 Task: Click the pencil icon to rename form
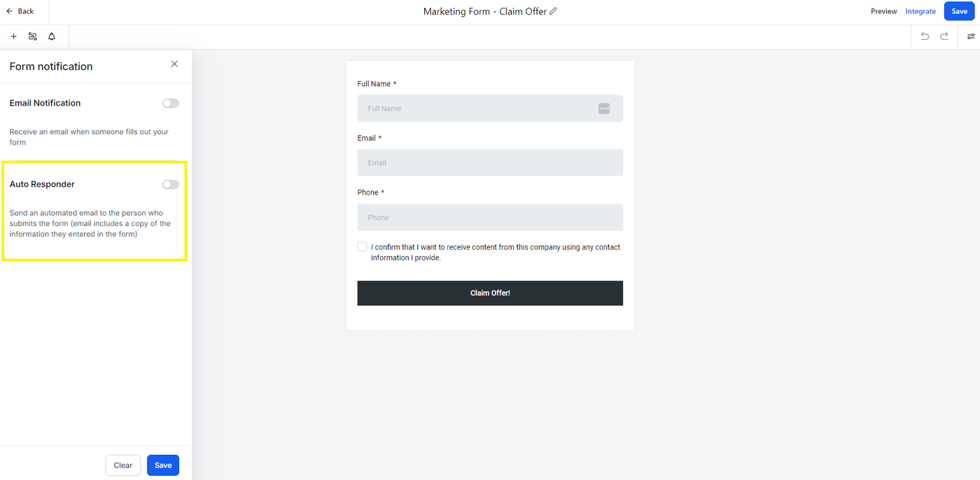click(x=553, y=11)
